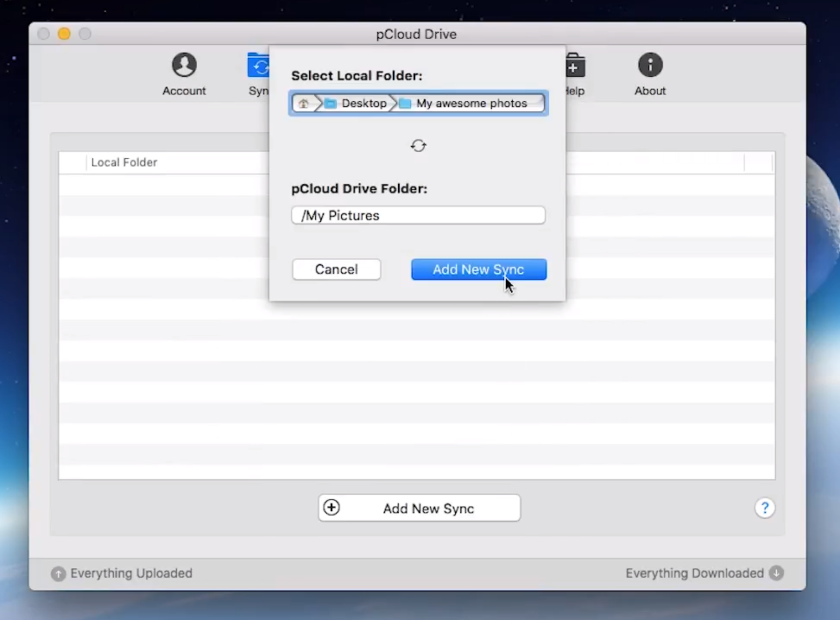This screenshot has width=840, height=620.
Task: Select My awesome photos path segment
Action: [464, 104]
